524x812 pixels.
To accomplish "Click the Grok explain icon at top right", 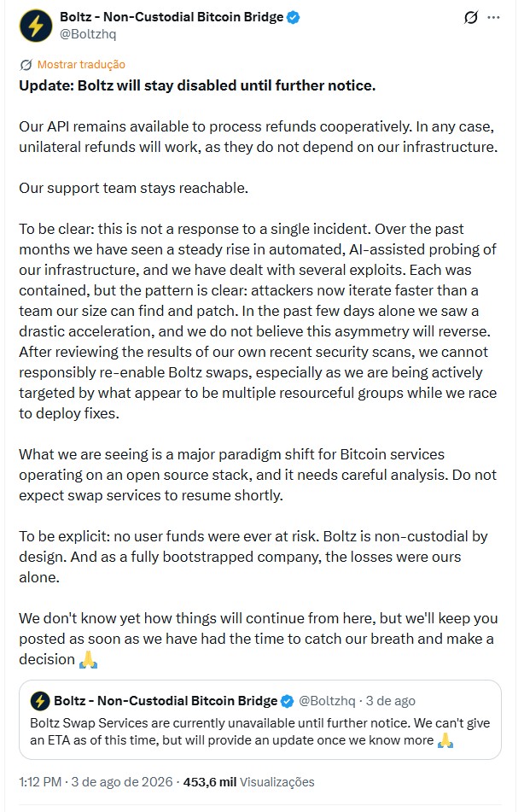I will 470,18.
